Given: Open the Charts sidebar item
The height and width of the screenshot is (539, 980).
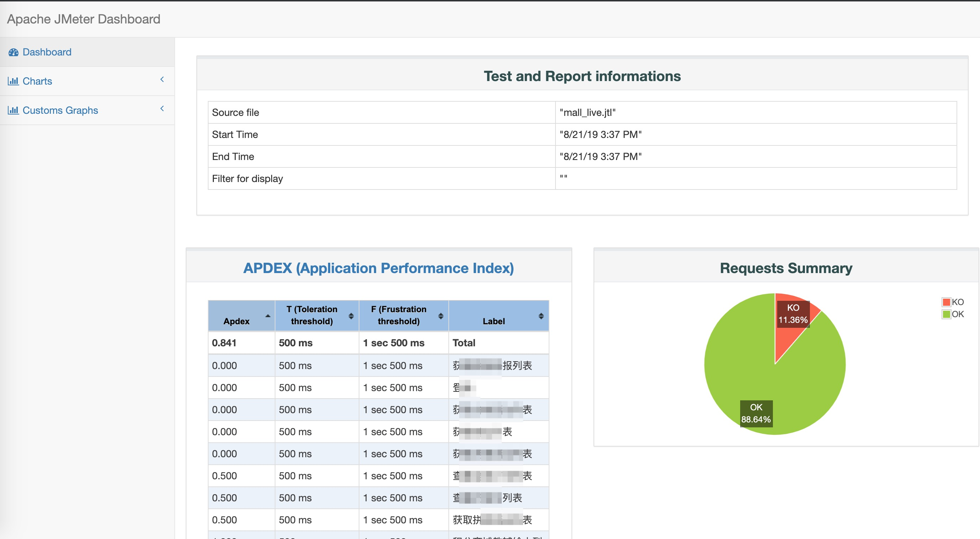Looking at the screenshot, I should 37,81.
